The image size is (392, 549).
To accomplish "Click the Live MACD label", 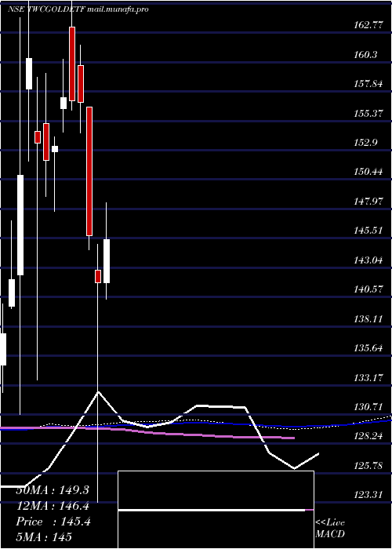I will (330, 529).
